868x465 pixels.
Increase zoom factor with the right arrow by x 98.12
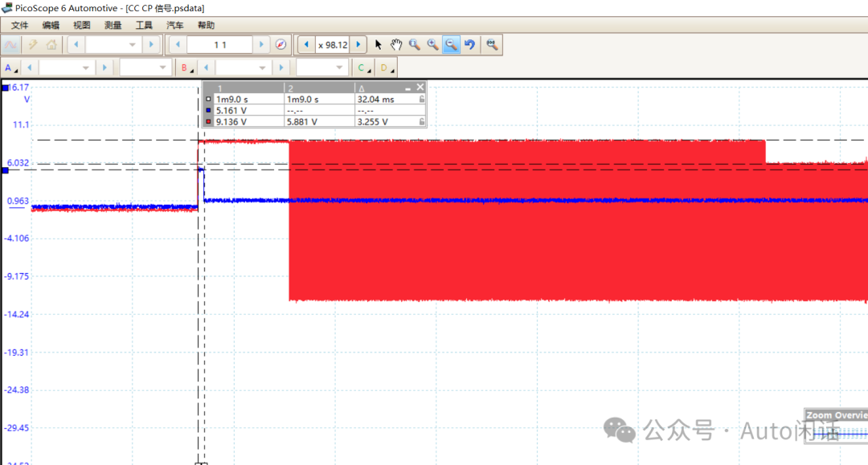tap(358, 45)
